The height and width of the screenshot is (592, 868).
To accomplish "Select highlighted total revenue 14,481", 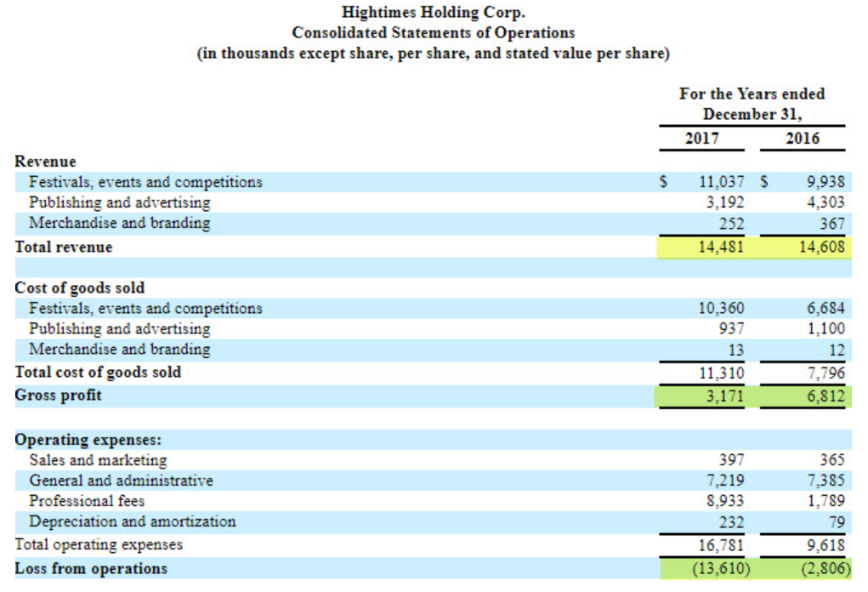I will (721, 247).
